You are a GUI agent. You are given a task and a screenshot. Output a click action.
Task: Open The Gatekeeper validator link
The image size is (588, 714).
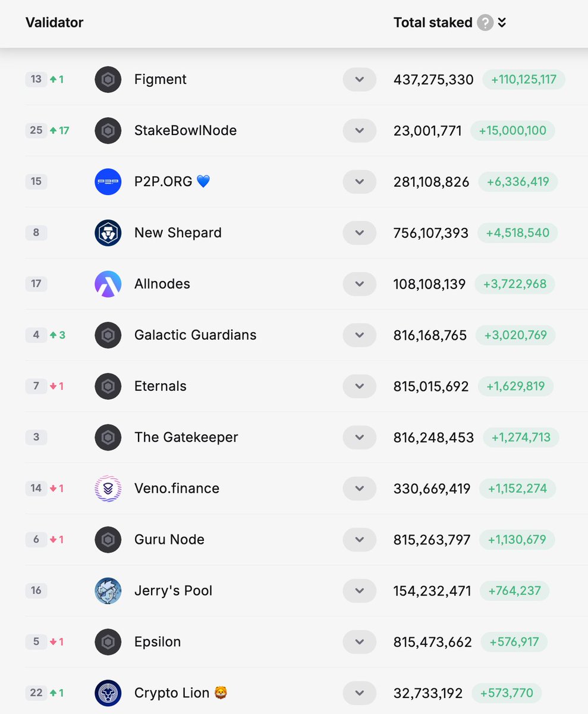click(x=186, y=437)
